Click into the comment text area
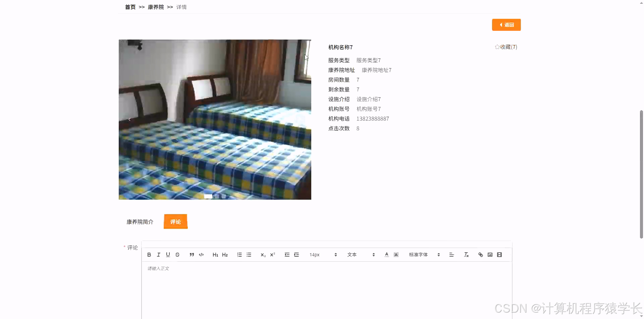 327,290
